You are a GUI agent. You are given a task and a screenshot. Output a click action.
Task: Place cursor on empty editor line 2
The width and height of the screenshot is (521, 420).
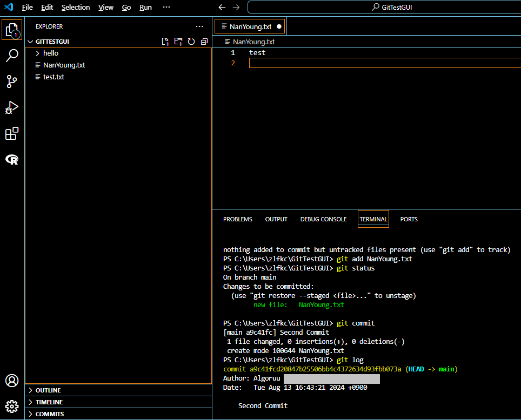pos(385,63)
